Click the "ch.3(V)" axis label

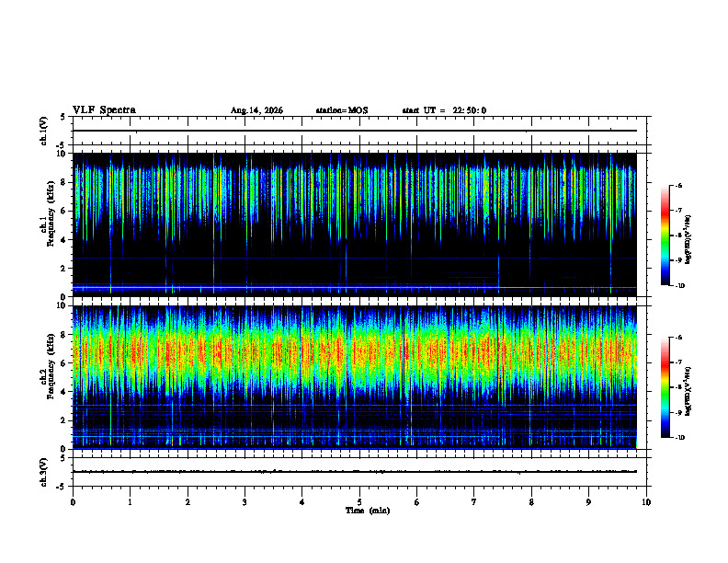[43, 472]
